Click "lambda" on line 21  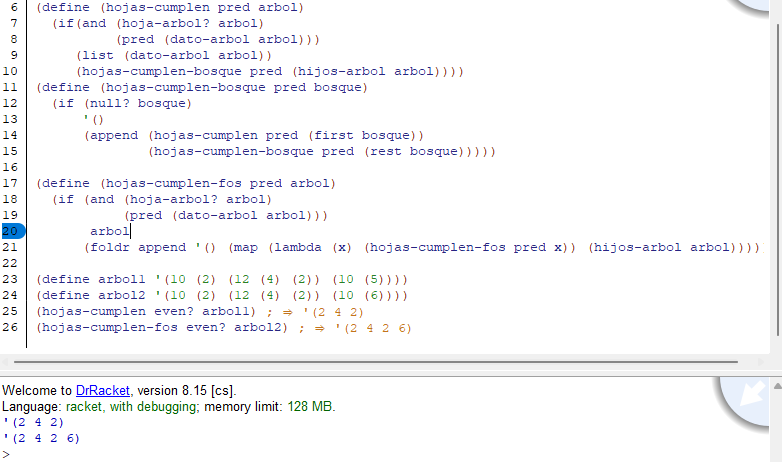click(x=298, y=247)
